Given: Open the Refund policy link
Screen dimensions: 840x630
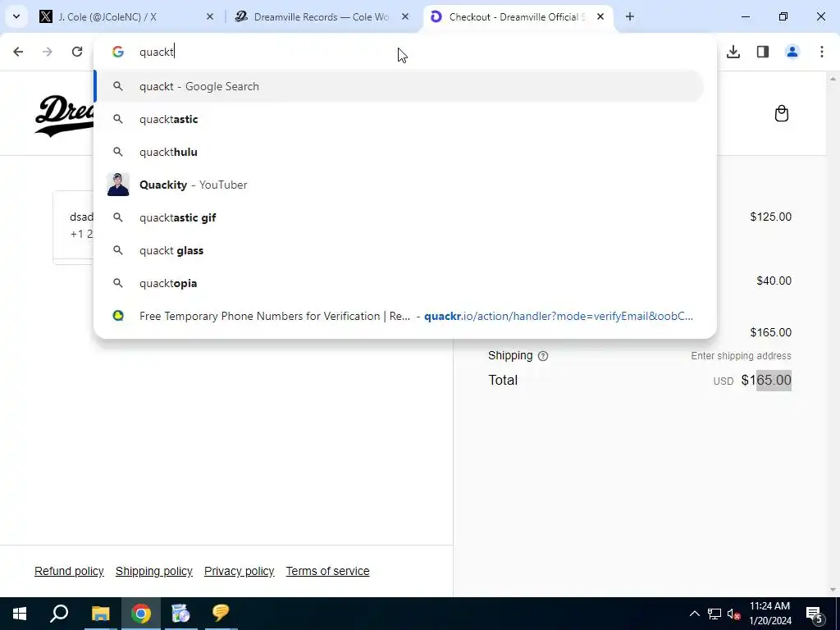Looking at the screenshot, I should (x=69, y=571).
